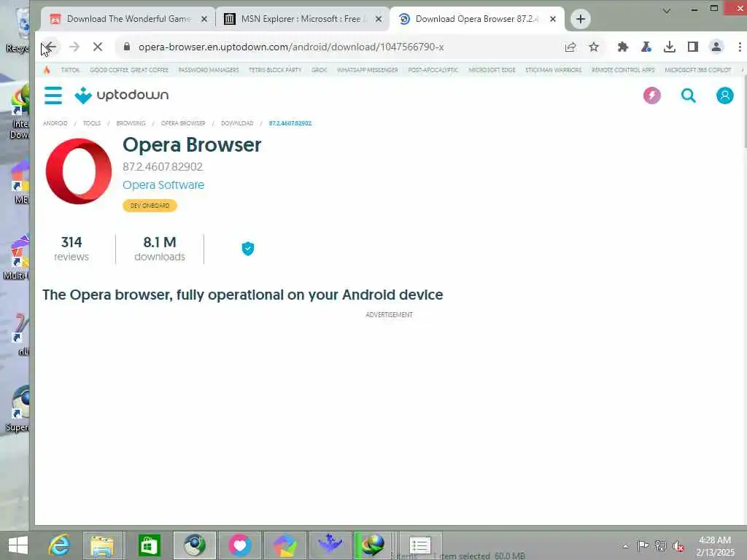Open the extensions puzzle icon
Image resolution: width=747 pixels, height=560 pixels.
[x=623, y=47]
